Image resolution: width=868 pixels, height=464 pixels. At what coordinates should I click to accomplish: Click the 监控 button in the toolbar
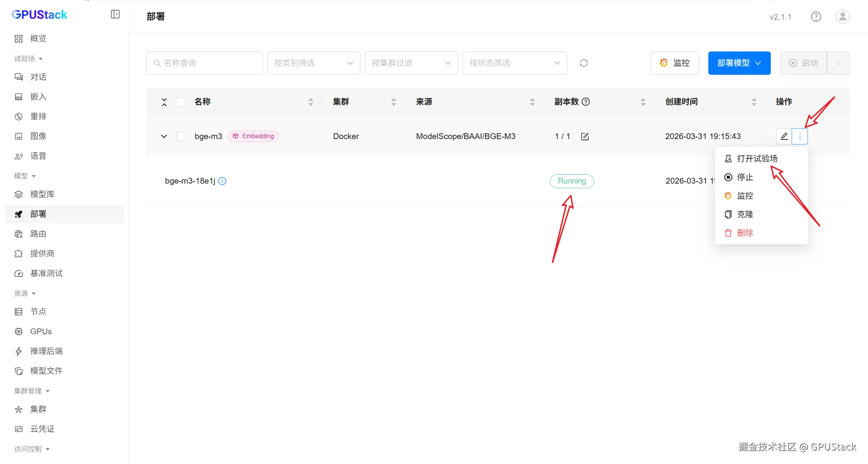pyautogui.click(x=674, y=63)
